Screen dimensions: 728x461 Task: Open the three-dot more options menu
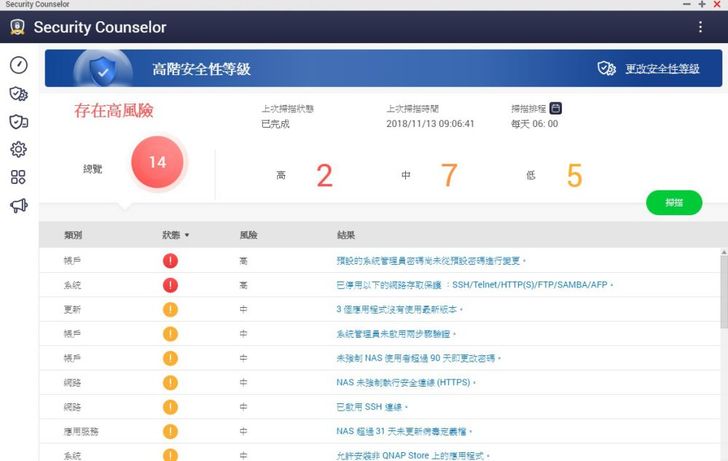coord(700,27)
